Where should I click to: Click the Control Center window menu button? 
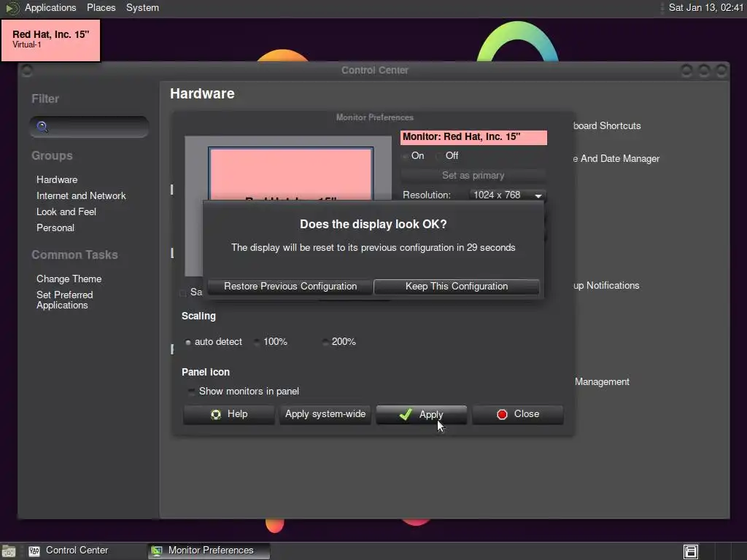pos(27,71)
